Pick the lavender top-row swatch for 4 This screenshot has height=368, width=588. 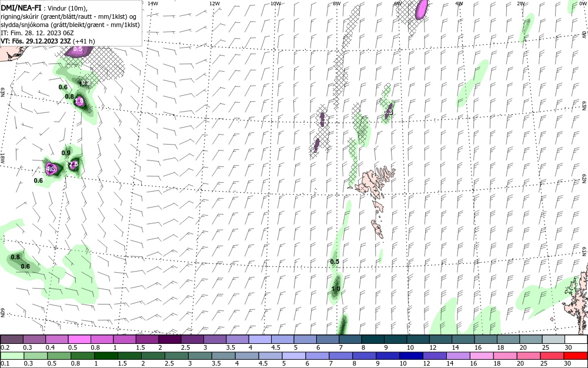pyautogui.click(x=260, y=340)
